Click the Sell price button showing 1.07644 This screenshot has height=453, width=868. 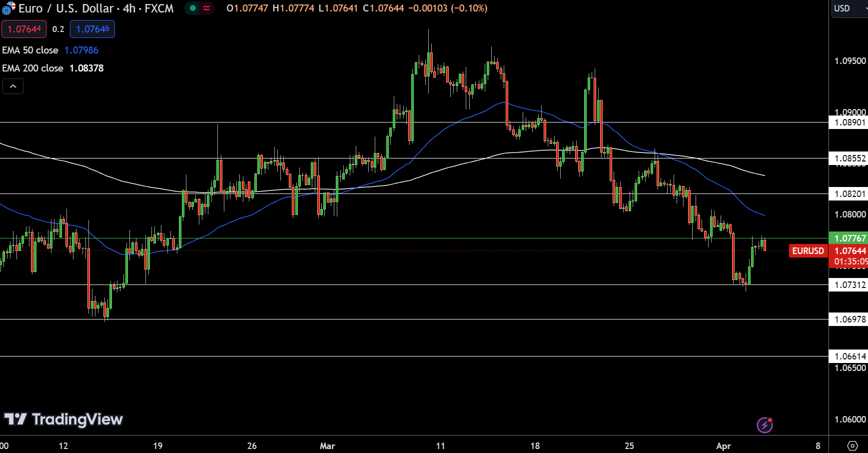24,29
